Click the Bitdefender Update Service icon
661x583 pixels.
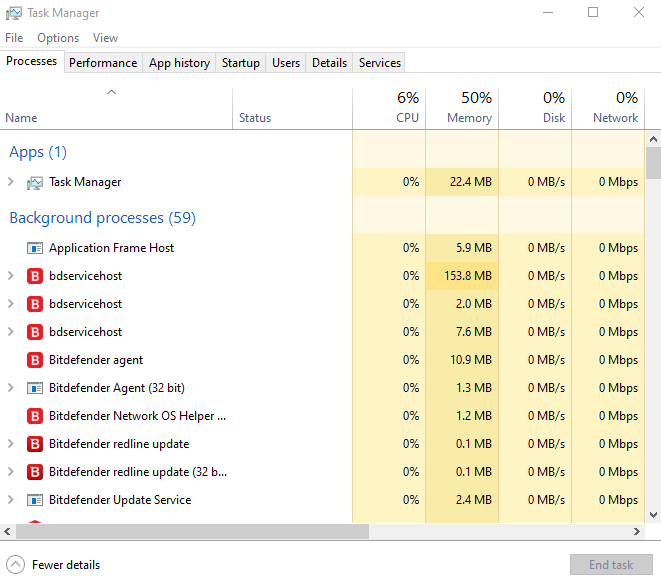(35, 500)
